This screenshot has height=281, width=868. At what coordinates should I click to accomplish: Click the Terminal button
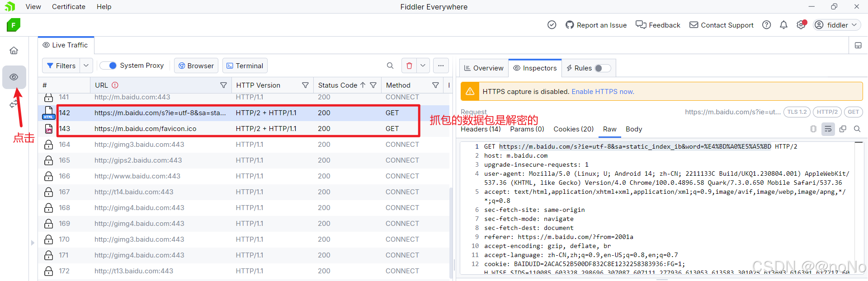[x=245, y=66]
